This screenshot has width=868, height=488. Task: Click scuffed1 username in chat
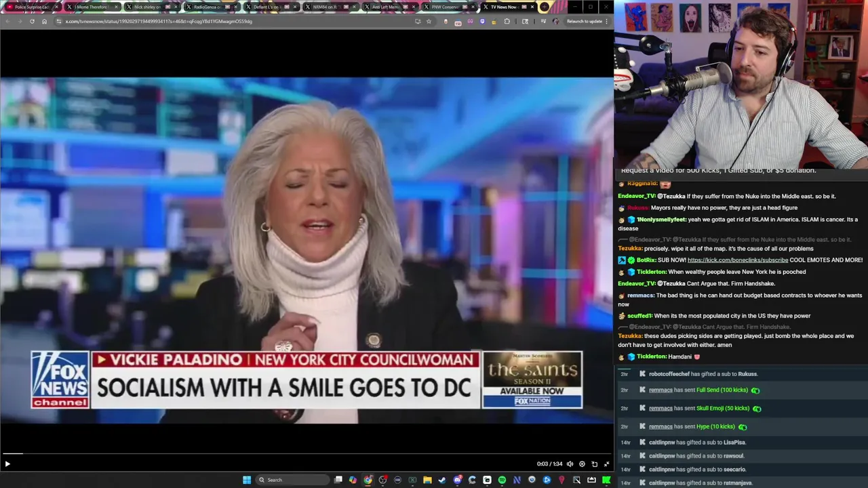click(x=639, y=316)
